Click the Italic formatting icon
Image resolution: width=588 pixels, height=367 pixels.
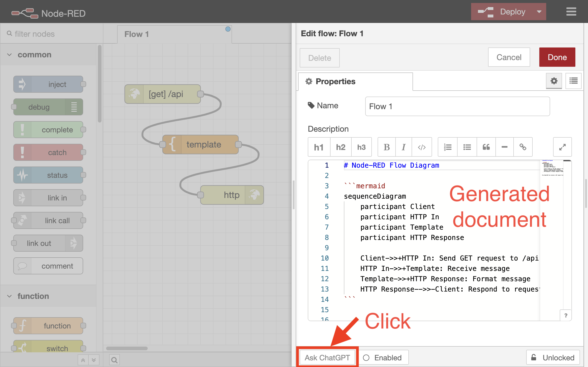(x=404, y=147)
